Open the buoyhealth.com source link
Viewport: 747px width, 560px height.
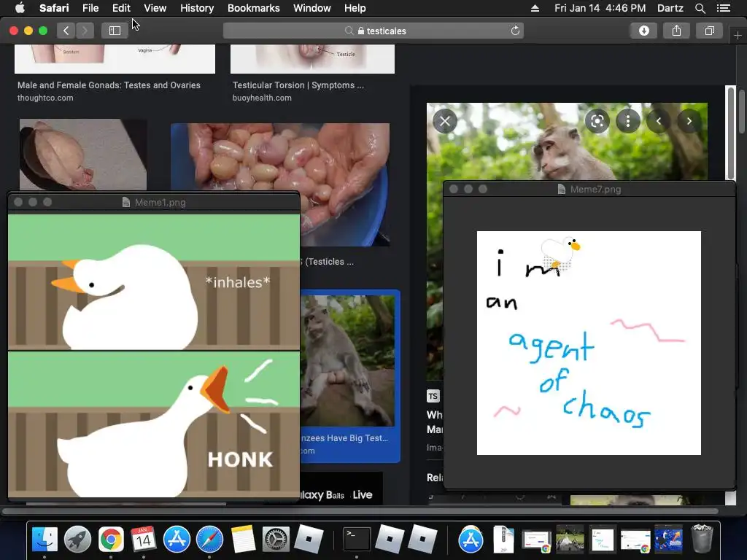[x=262, y=98]
